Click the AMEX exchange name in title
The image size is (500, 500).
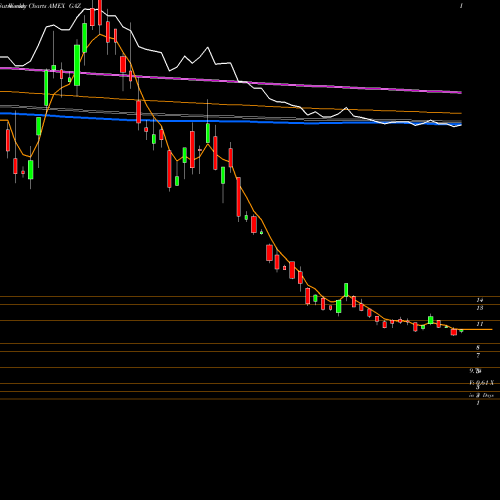click(56, 6)
